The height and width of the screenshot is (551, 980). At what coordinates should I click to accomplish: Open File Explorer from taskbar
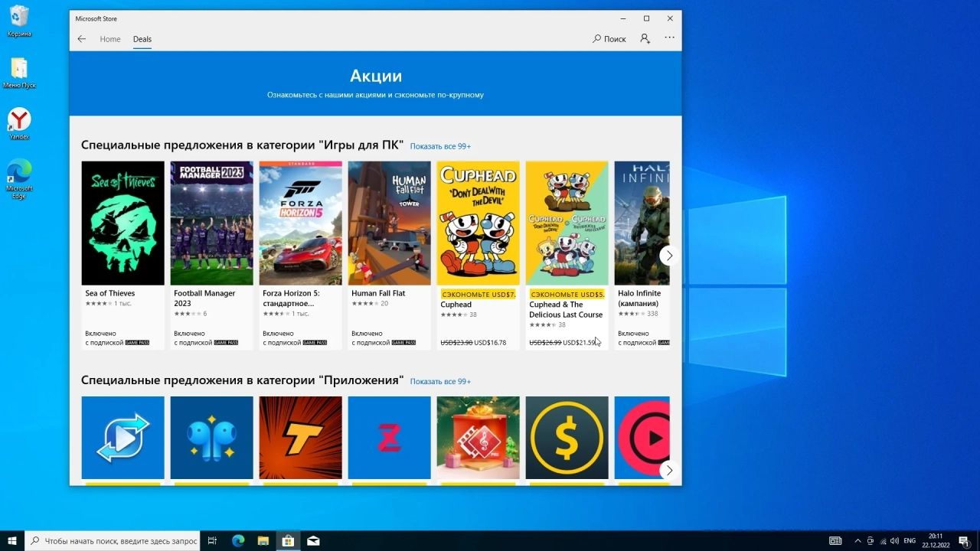click(x=263, y=541)
